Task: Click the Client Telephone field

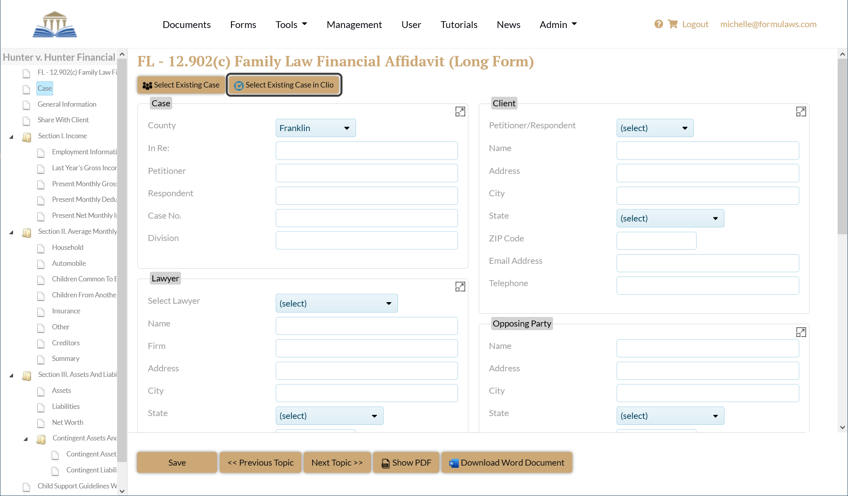Action: 707,286
